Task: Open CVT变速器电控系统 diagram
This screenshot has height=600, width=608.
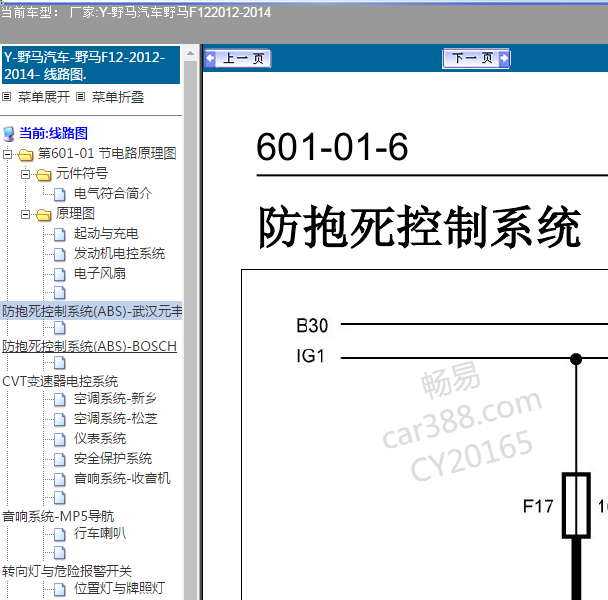Action: click(60, 381)
